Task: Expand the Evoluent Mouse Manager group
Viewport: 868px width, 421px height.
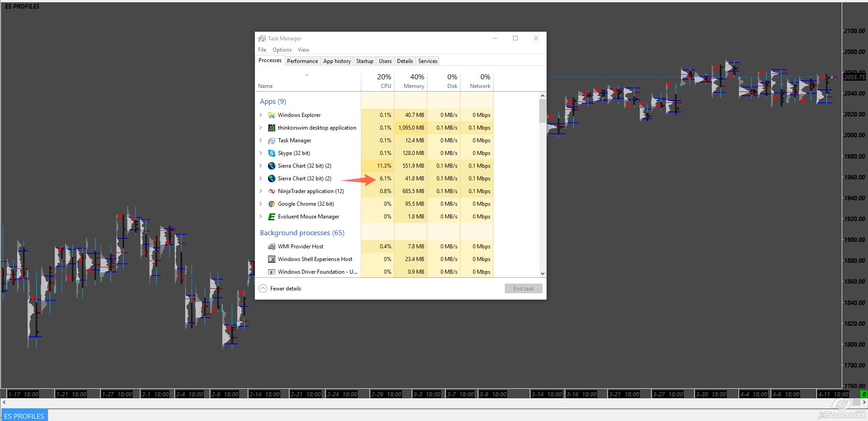Action: (261, 217)
